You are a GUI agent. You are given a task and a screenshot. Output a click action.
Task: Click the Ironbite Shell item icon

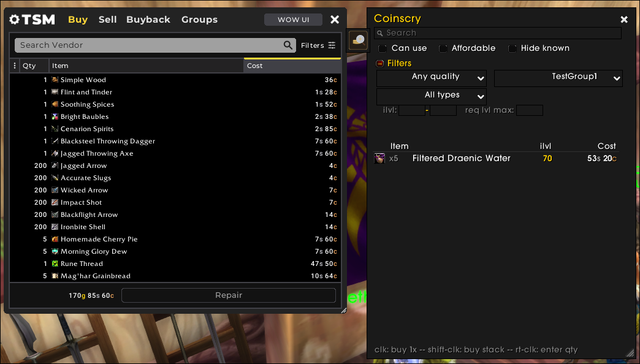[55, 227]
